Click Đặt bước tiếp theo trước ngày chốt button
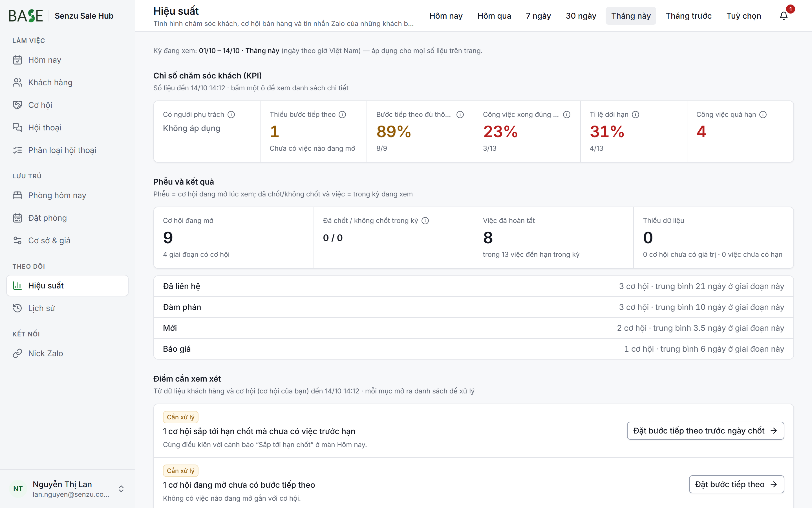This screenshot has height=508, width=812. tap(705, 431)
